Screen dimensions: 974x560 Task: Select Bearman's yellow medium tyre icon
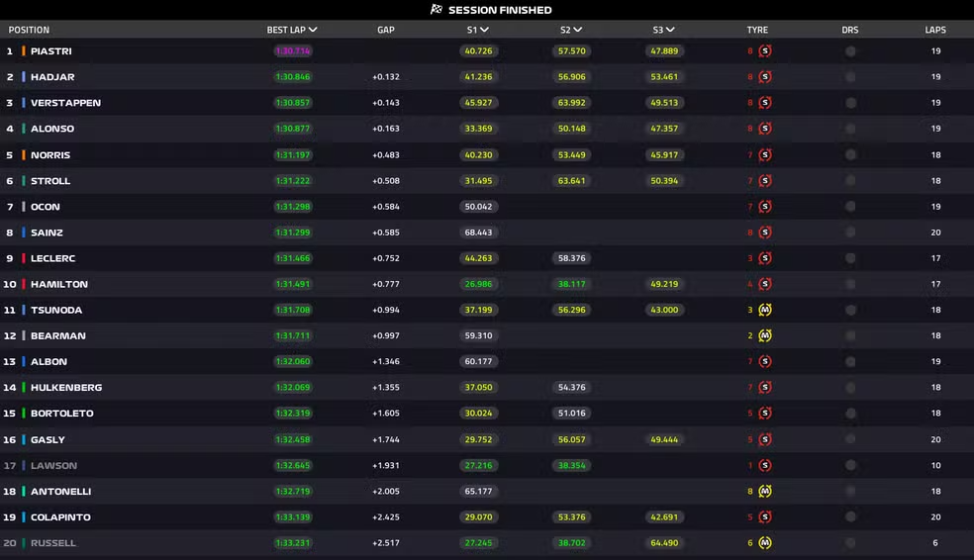pos(764,336)
